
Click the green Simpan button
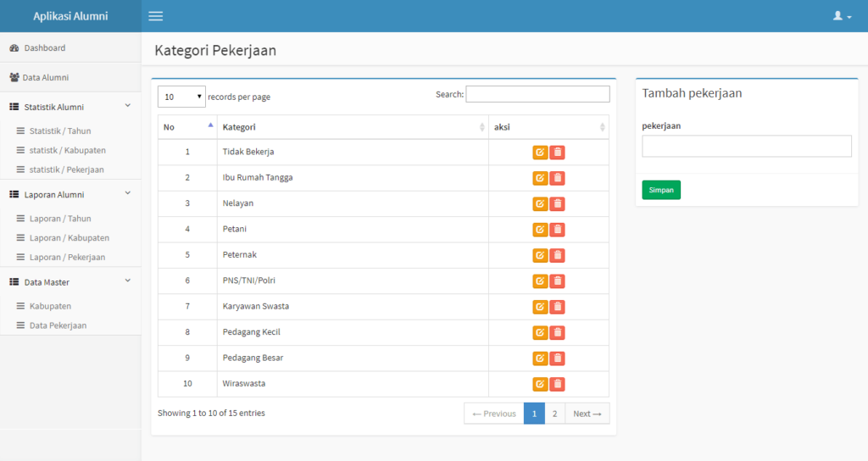660,190
